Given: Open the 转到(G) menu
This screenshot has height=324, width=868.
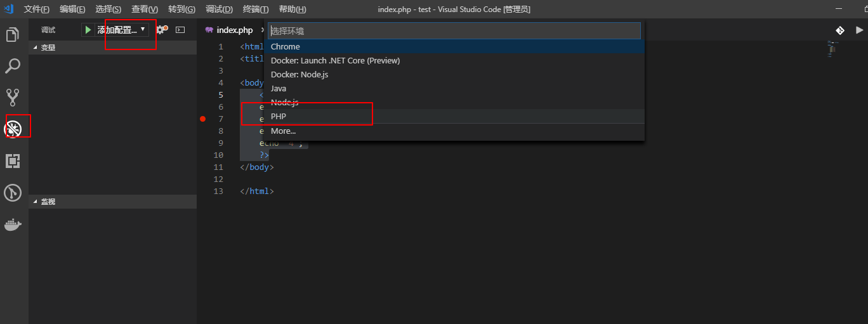Looking at the screenshot, I should coord(182,10).
